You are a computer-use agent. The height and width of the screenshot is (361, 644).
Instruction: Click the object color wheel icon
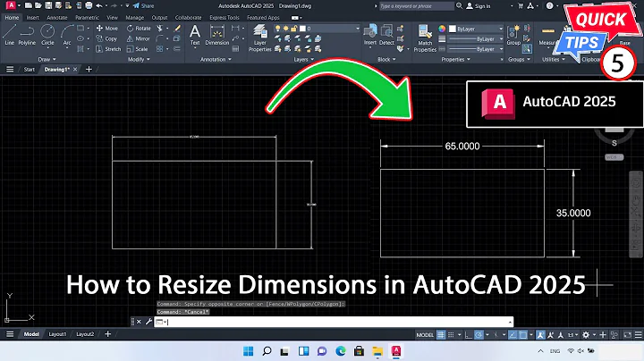[x=442, y=29]
